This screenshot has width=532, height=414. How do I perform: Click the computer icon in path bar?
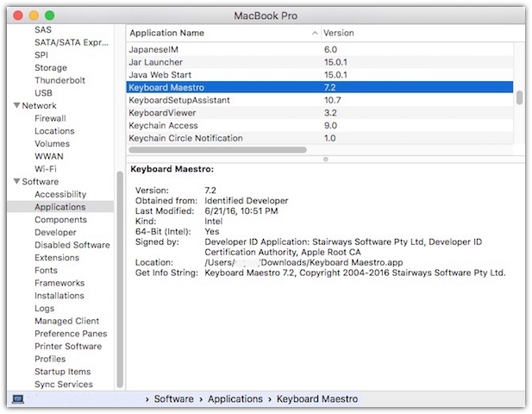(x=18, y=399)
